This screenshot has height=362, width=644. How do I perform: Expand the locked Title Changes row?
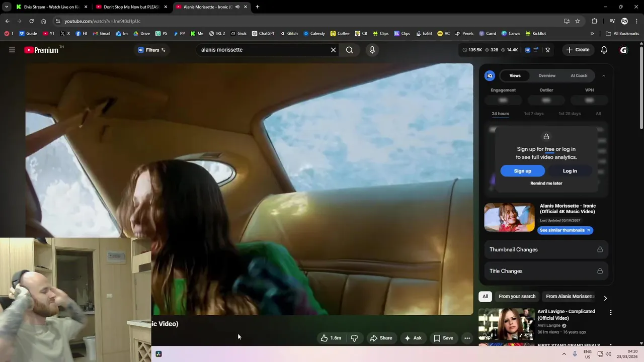coord(546,271)
